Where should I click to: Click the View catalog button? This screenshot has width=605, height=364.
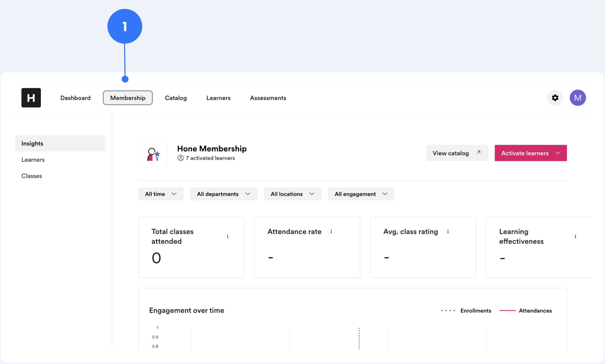pos(457,153)
